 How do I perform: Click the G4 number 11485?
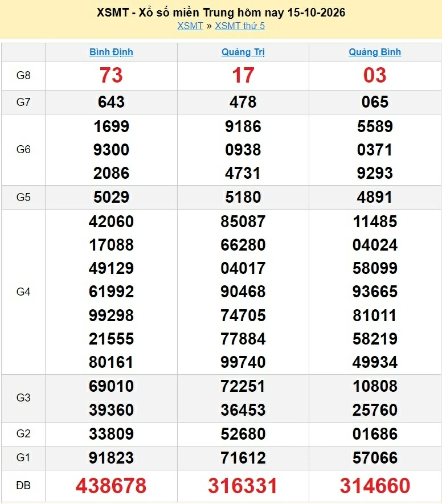pyautogui.click(x=375, y=222)
